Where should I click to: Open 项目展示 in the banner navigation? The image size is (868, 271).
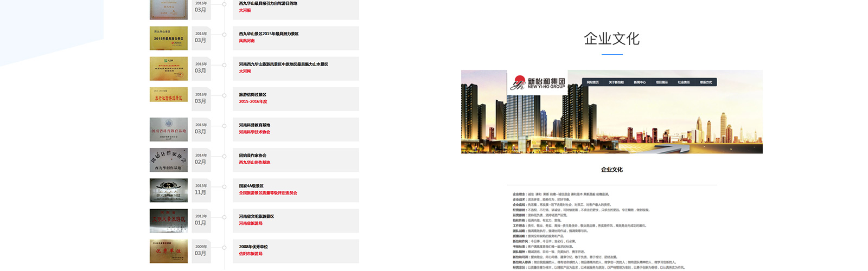tap(662, 82)
